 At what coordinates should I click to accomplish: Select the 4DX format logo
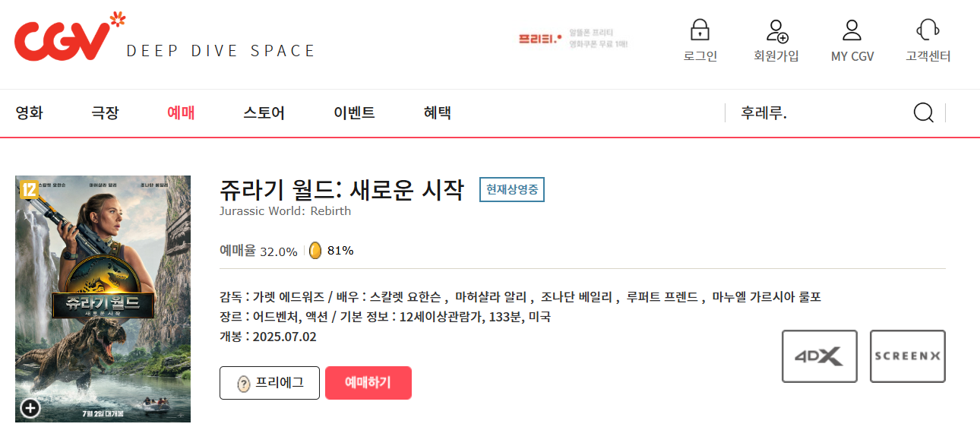[x=820, y=356]
